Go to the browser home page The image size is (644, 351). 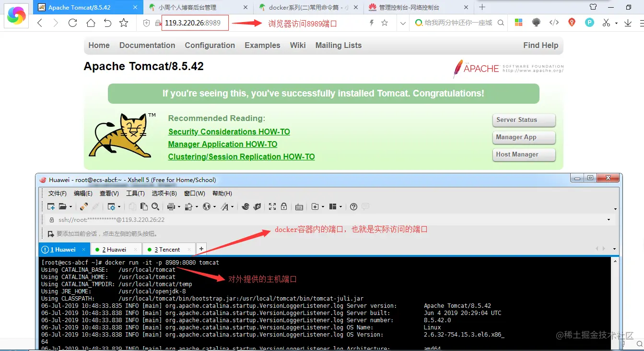91,23
